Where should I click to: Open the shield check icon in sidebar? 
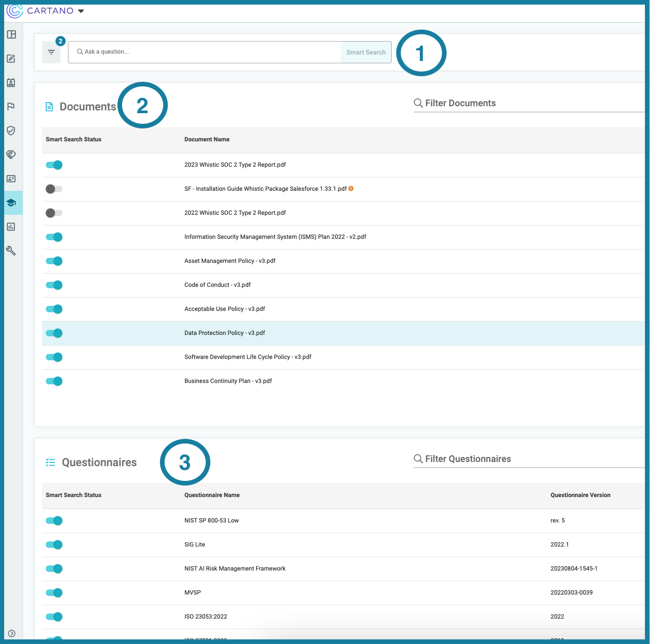12,131
